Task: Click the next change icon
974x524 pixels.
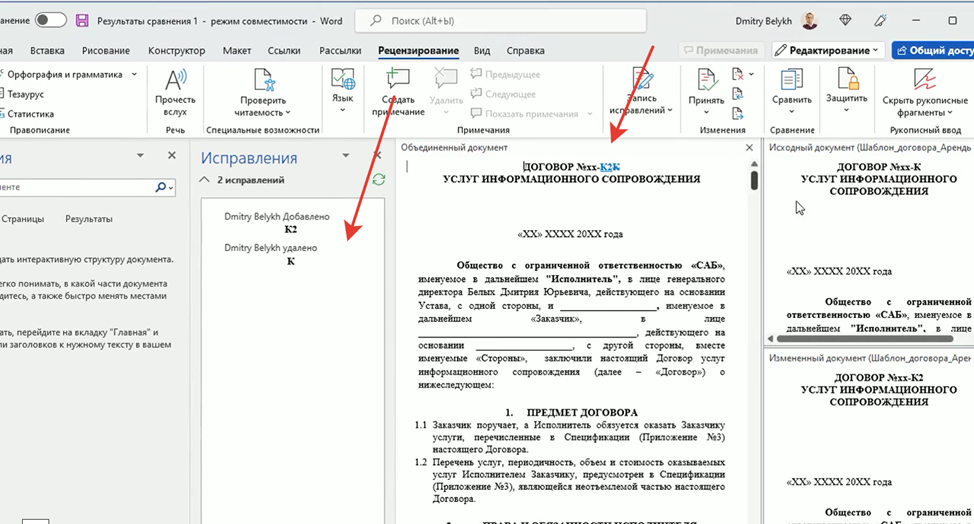Action: tap(738, 114)
